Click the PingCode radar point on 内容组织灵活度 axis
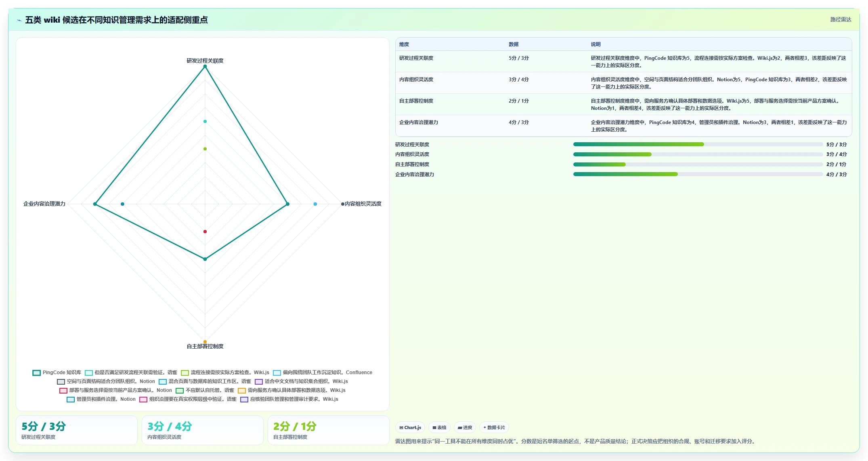Viewport: 868px width, 461px height. (x=287, y=204)
